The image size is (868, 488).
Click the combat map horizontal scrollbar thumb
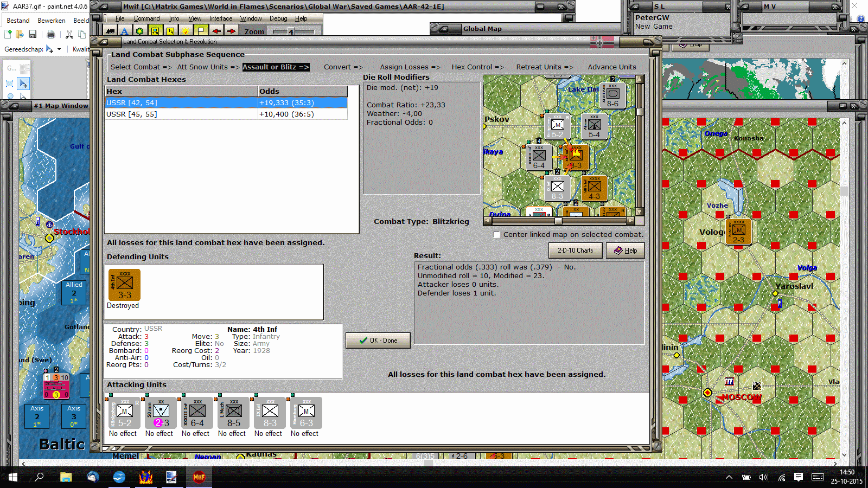click(x=558, y=221)
